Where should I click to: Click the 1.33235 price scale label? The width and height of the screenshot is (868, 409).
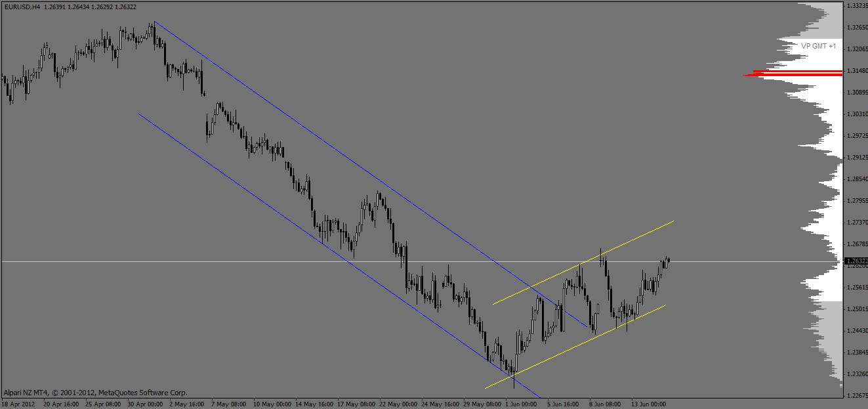pos(856,6)
